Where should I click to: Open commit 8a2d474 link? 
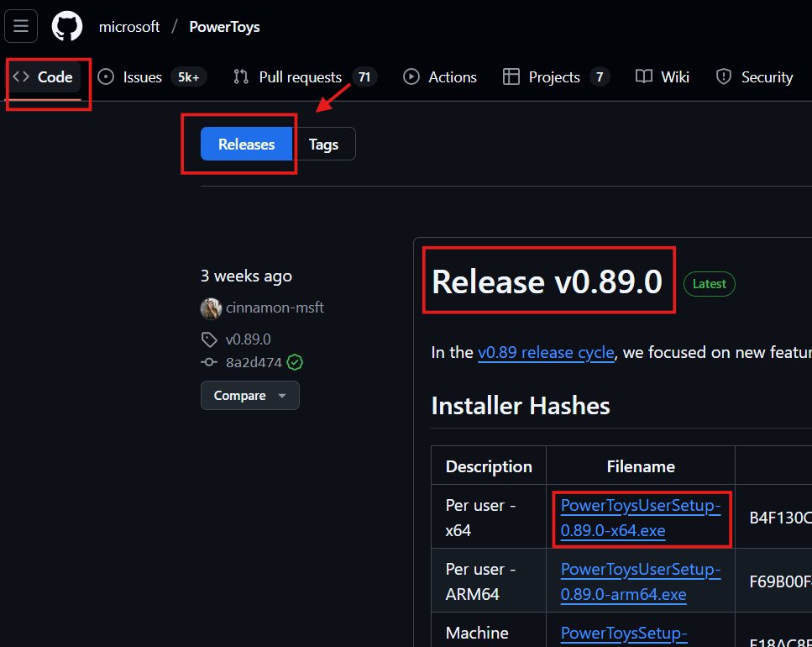[254, 362]
